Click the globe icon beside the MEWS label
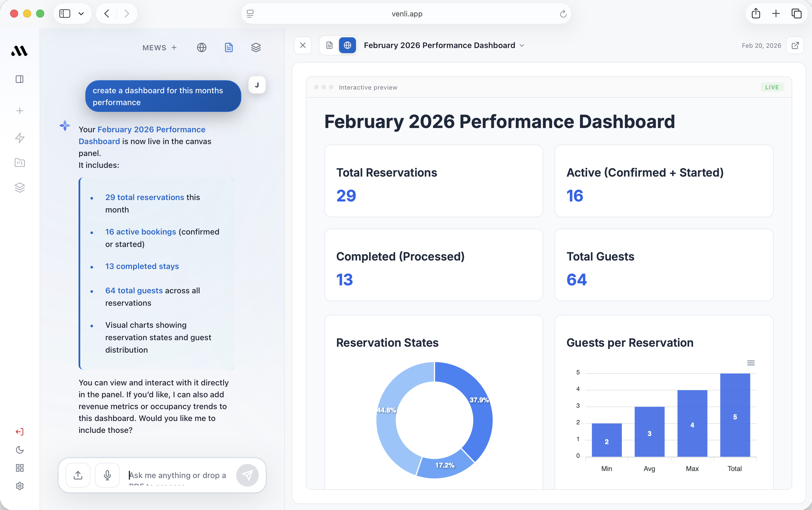Image resolution: width=812 pixels, height=510 pixels. [201, 47]
